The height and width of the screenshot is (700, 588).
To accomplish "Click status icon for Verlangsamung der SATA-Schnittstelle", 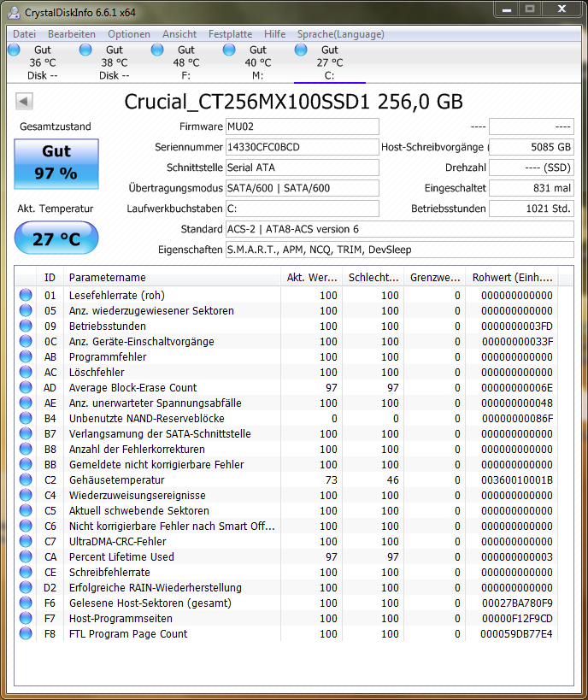I will pyautogui.click(x=26, y=433).
